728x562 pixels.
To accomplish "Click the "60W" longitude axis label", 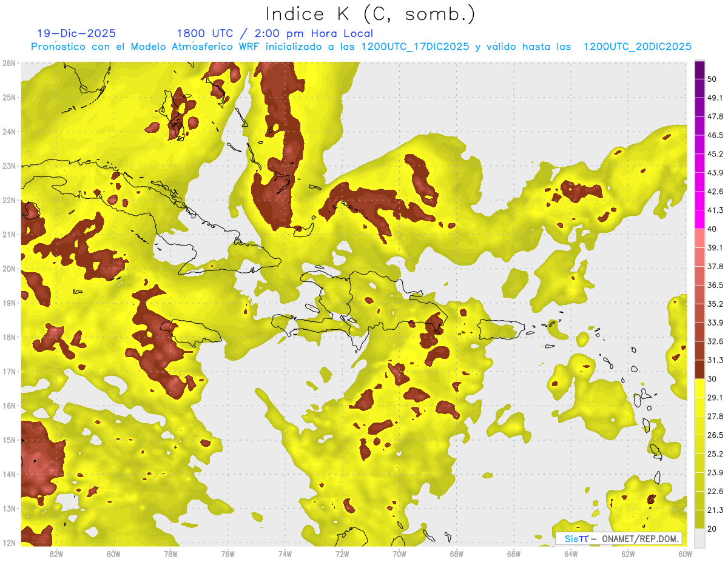I will 686,554.
